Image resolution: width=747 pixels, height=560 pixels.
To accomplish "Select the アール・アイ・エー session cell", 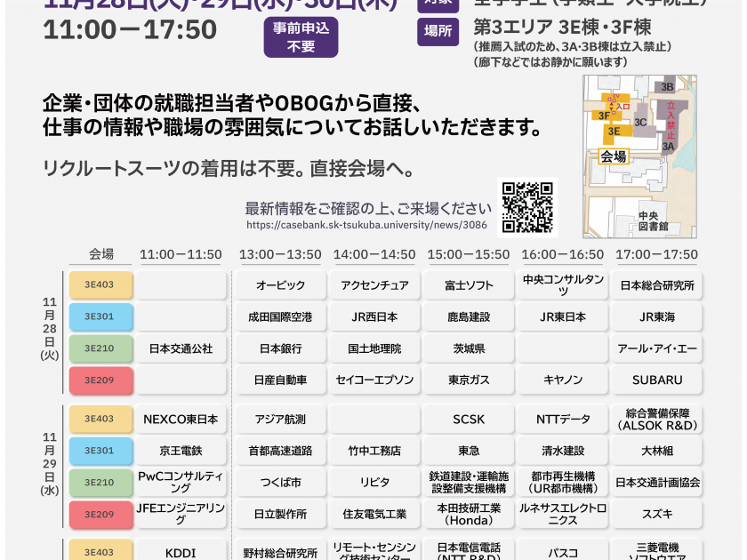I will coord(657,348).
